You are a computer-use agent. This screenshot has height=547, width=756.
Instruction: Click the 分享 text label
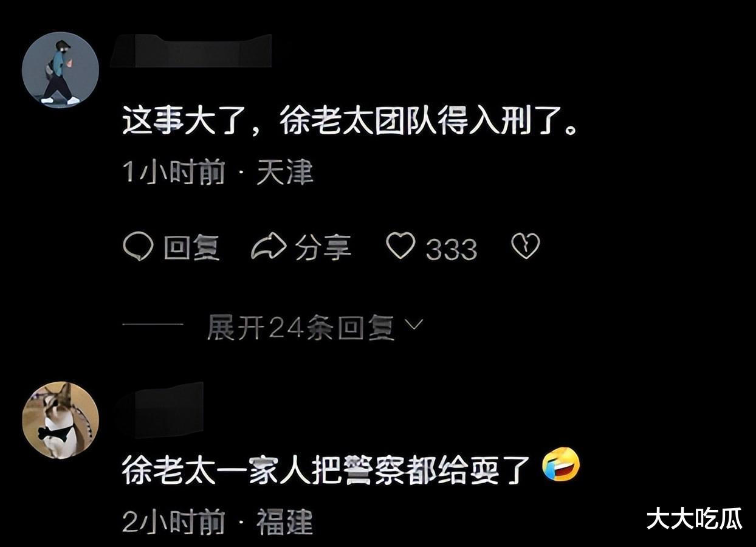pyautogui.click(x=323, y=248)
